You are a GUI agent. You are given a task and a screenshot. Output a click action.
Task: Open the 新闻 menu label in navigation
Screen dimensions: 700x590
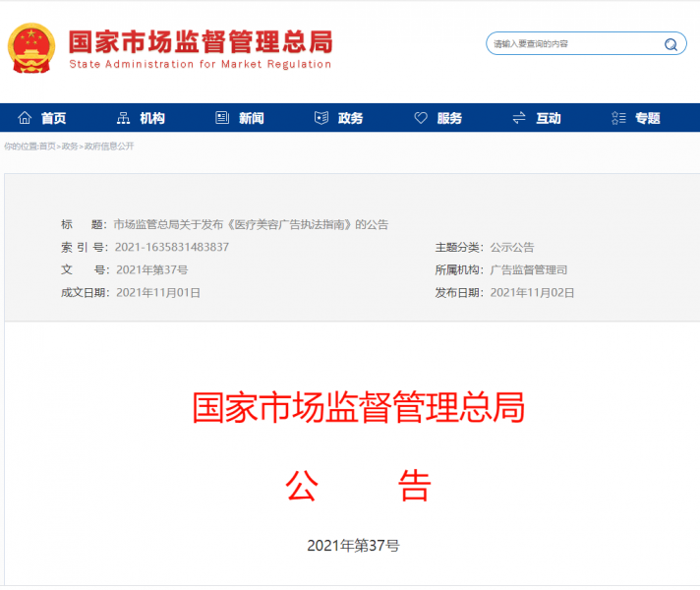251,118
